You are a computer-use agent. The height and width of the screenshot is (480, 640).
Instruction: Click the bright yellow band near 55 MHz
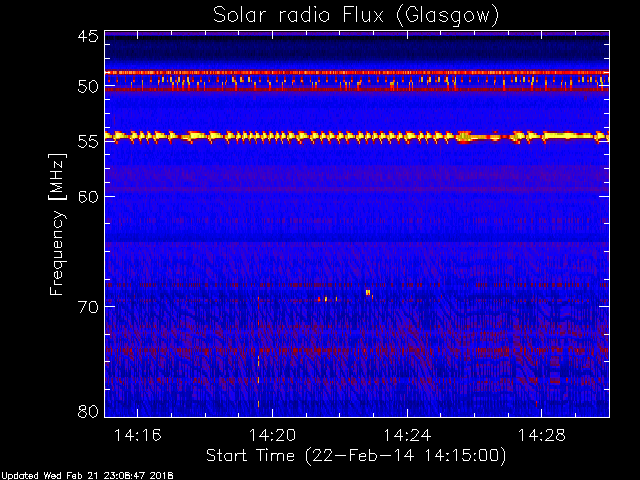pos(357,137)
